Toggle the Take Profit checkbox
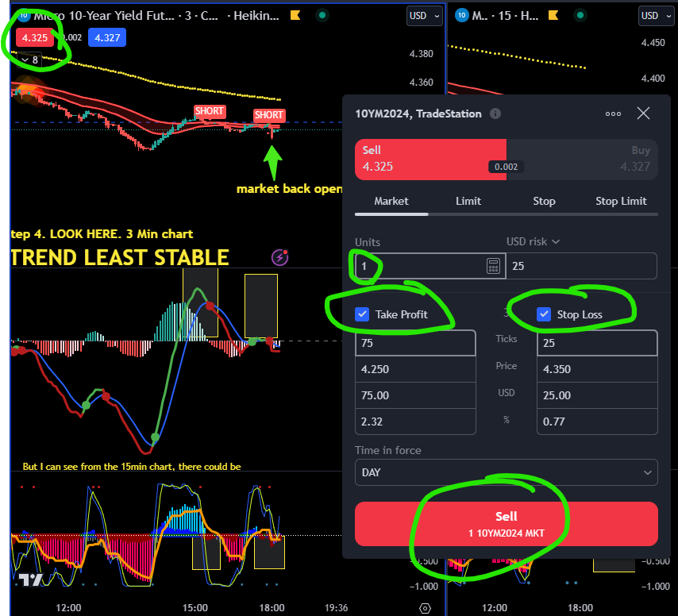Image resolution: width=678 pixels, height=616 pixels. click(x=362, y=314)
